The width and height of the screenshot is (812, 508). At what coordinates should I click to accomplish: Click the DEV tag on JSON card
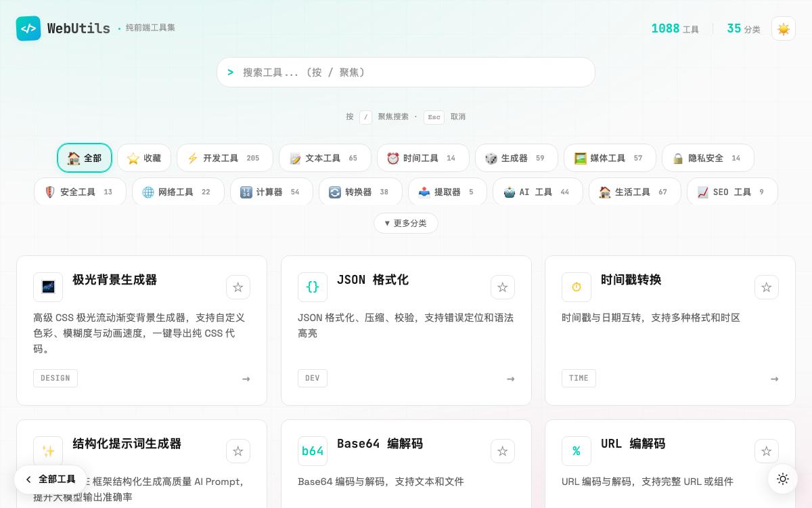coord(313,378)
